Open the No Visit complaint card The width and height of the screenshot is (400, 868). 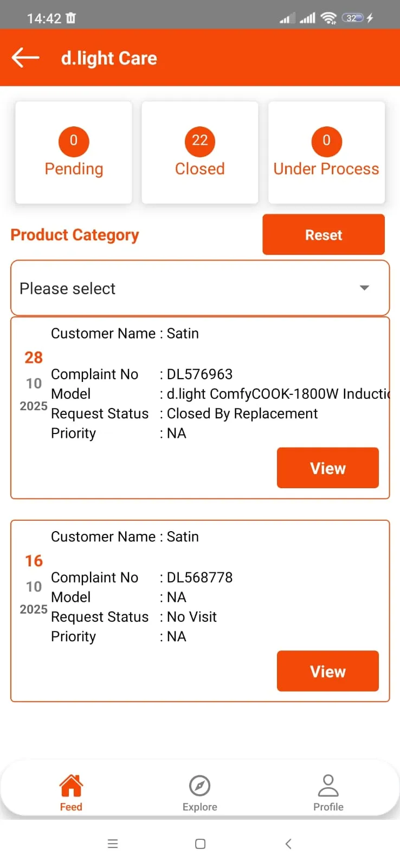coord(200,611)
